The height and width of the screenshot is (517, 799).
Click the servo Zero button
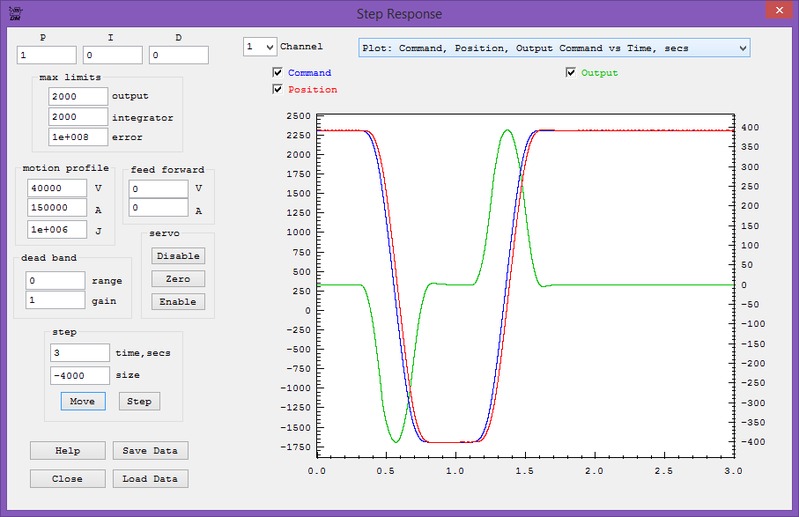178,279
